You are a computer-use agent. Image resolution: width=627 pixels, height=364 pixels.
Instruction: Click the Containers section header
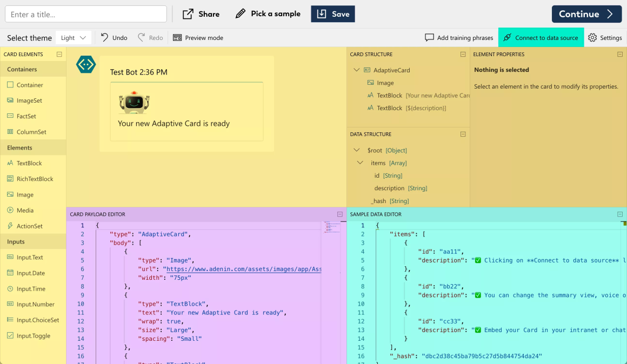tap(33, 69)
